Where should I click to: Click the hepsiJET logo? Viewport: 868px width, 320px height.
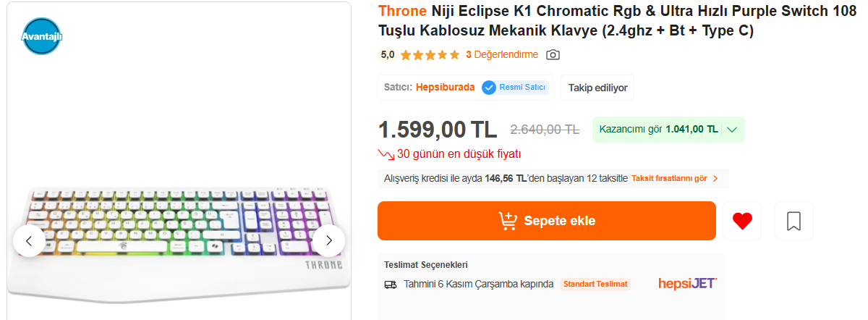(688, 283)
